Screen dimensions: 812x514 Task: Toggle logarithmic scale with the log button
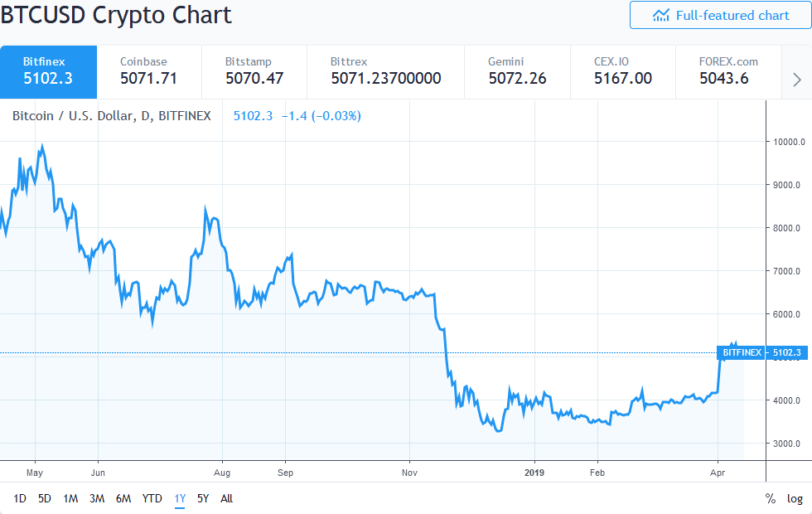pyautogui.click(x=794, y=498)
